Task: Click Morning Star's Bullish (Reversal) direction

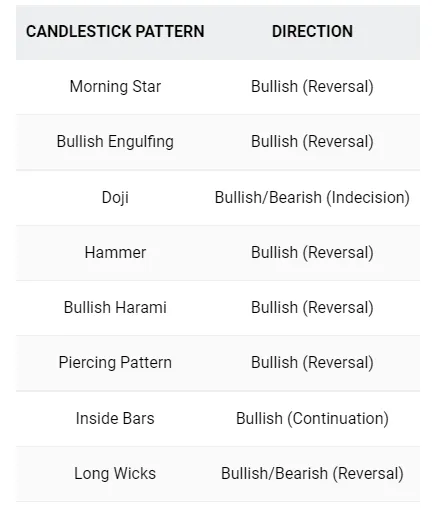Action: [312, 87]
